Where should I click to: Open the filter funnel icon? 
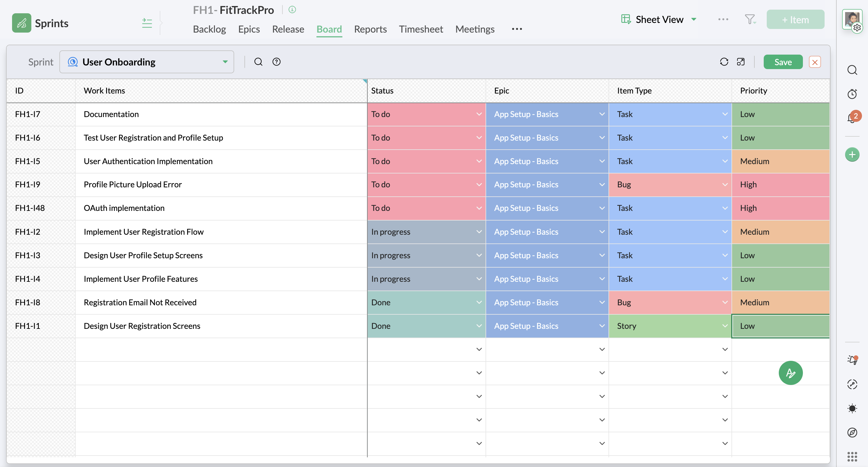(x=750, y=19)
